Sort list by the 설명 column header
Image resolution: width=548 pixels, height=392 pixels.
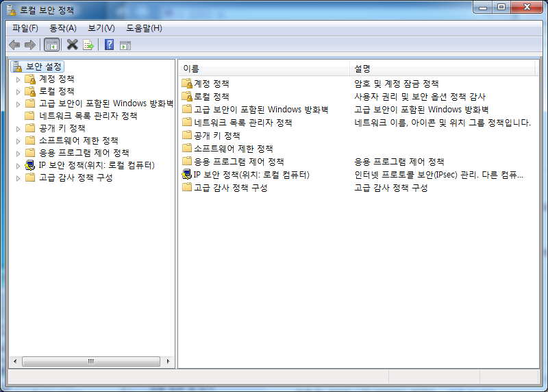[x=442, y=69]
